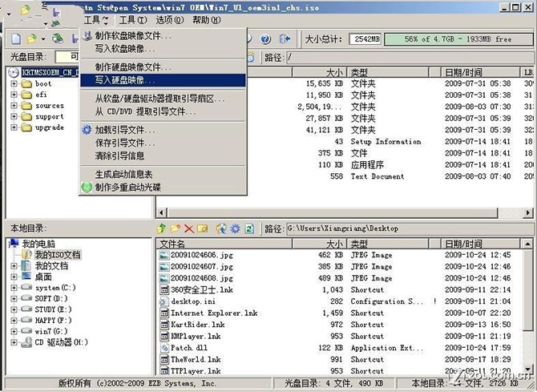
Task: Expand the sources folder in the tree
Action: tap(14, 106)
